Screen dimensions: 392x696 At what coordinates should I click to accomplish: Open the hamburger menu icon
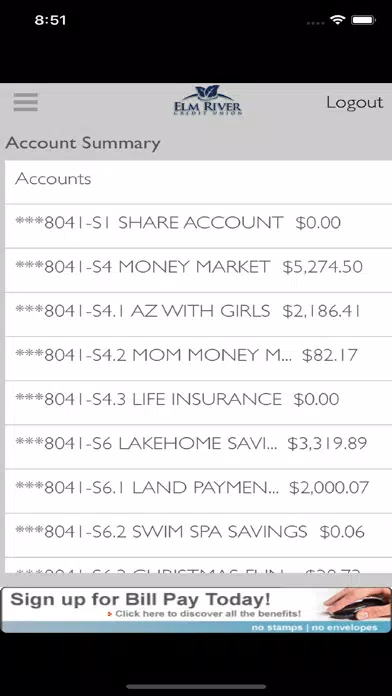26,102
